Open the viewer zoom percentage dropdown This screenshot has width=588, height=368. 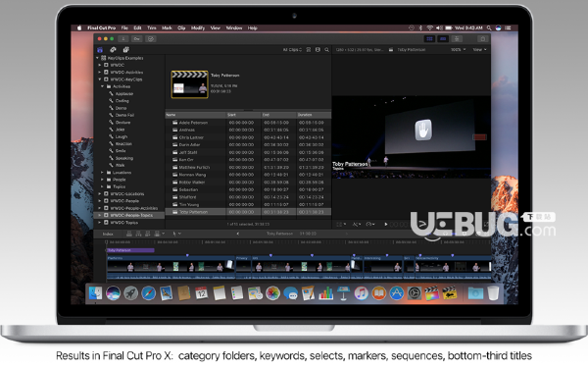coord(458,50)
